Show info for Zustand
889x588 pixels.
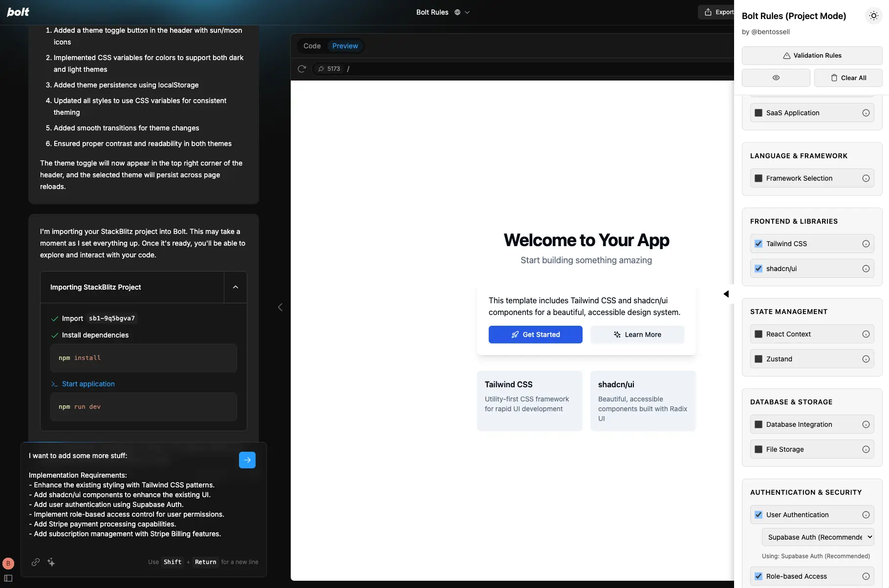[866, 359]
